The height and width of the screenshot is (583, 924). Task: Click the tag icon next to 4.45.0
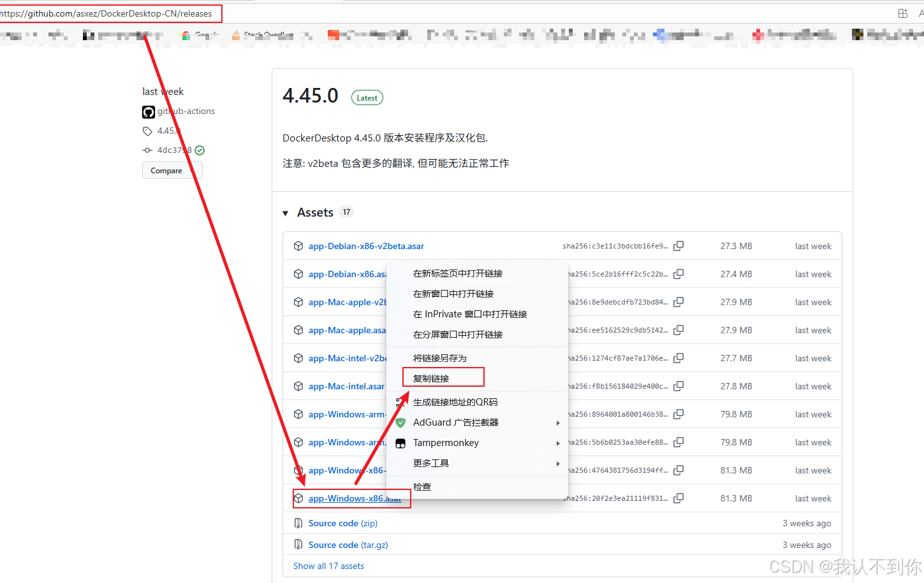coord(147,131)
